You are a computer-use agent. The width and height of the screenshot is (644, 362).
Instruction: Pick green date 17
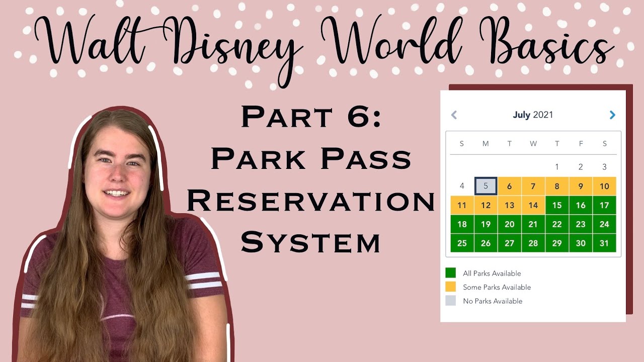pyautogui.click(x=604, y=205)
